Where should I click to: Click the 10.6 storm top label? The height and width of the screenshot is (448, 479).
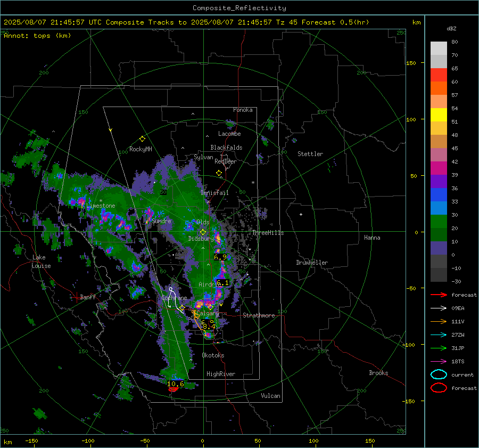click(176, 384)
